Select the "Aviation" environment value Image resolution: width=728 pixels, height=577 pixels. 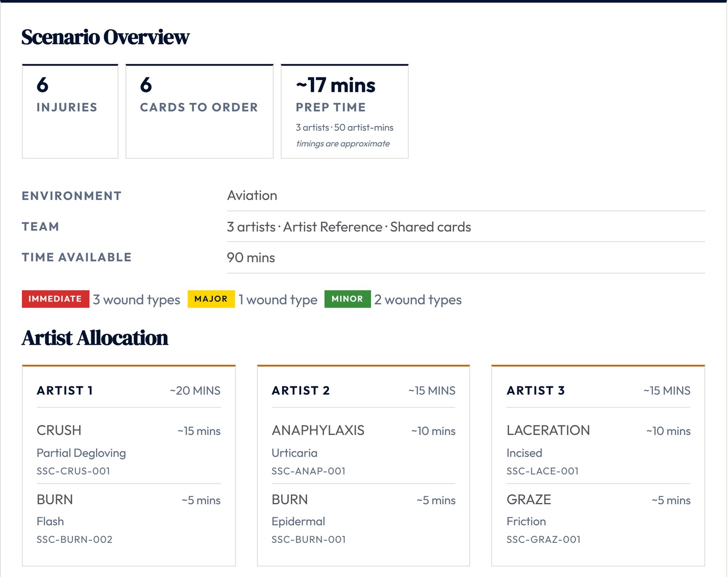coord(252,196)
